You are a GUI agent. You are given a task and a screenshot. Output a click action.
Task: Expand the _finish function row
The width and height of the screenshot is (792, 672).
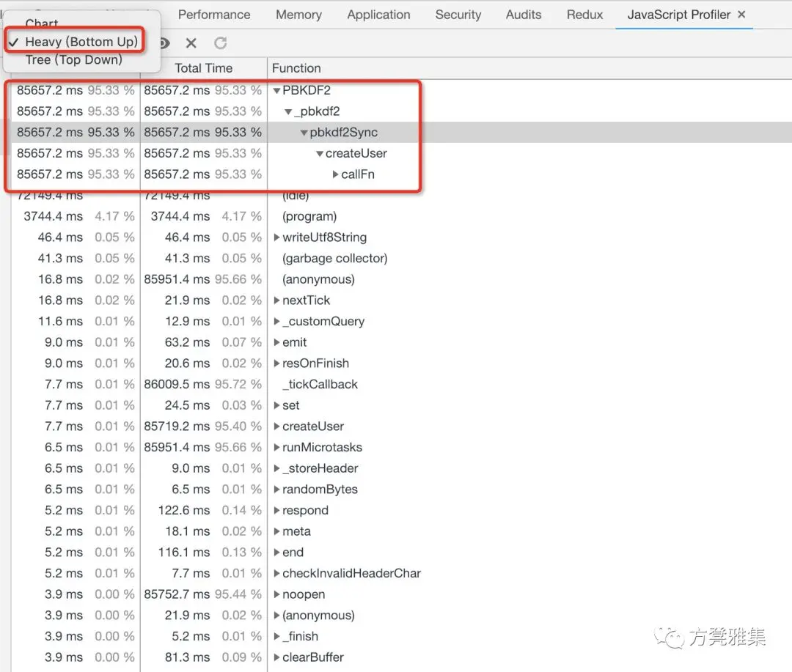click(276, 637)
